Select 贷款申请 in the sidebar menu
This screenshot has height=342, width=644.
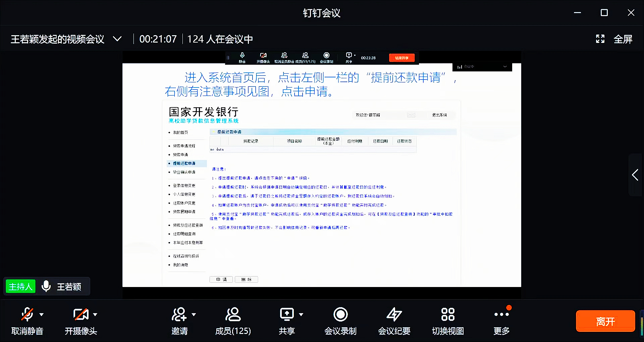tap(180, 155)
